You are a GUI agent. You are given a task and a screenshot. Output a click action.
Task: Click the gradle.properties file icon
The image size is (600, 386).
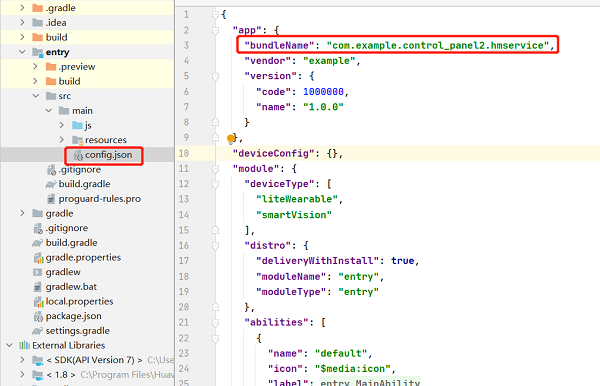click(38, 258)
